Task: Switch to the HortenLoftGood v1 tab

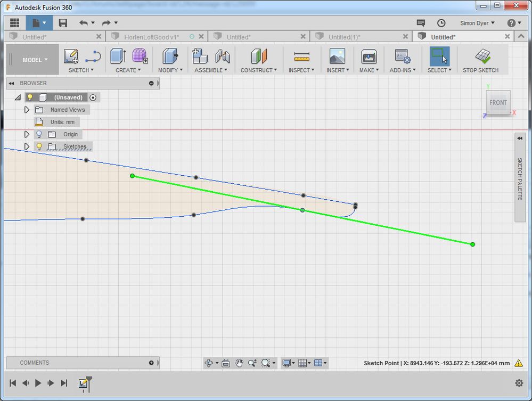Action: tap(151, 37)
